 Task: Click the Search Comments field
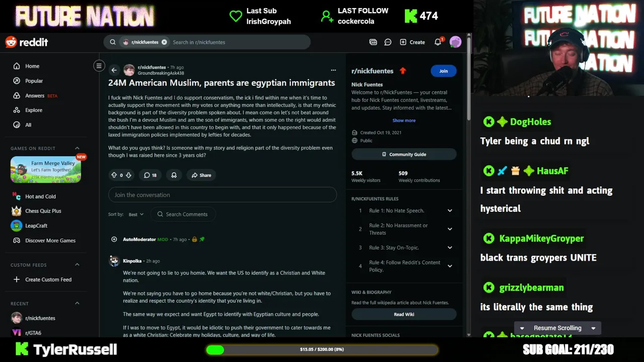[x=184, y=214]
